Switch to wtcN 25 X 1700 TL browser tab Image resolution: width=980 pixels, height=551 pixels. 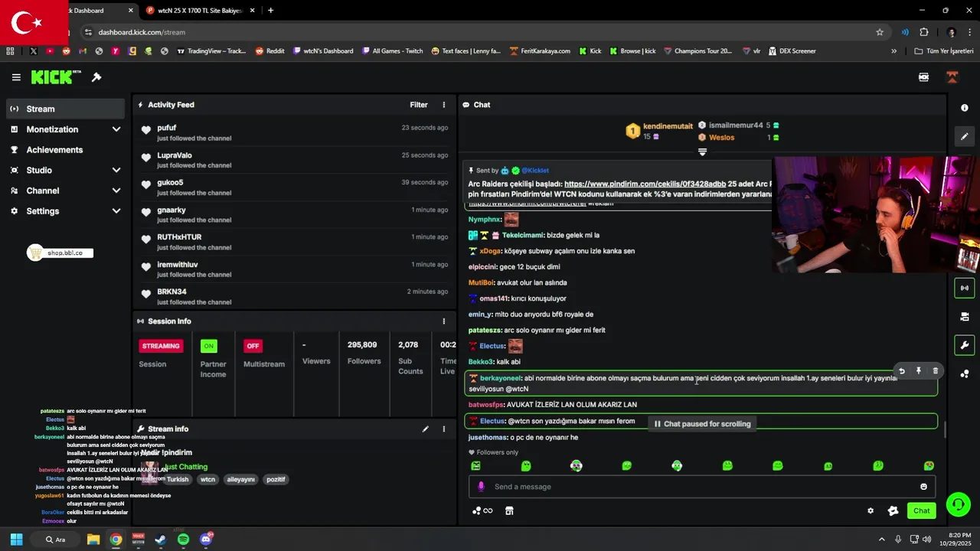199,11
